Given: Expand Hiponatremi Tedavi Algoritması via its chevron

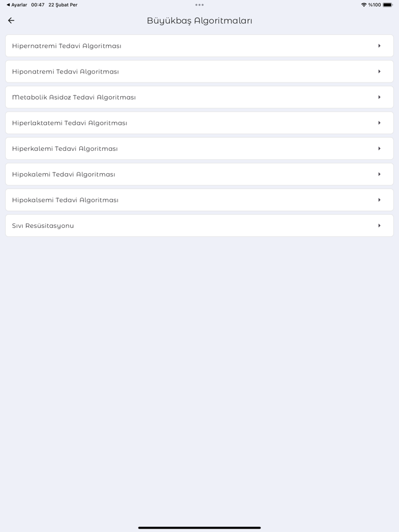Looking at the screenshot, I should coord(380,71).
